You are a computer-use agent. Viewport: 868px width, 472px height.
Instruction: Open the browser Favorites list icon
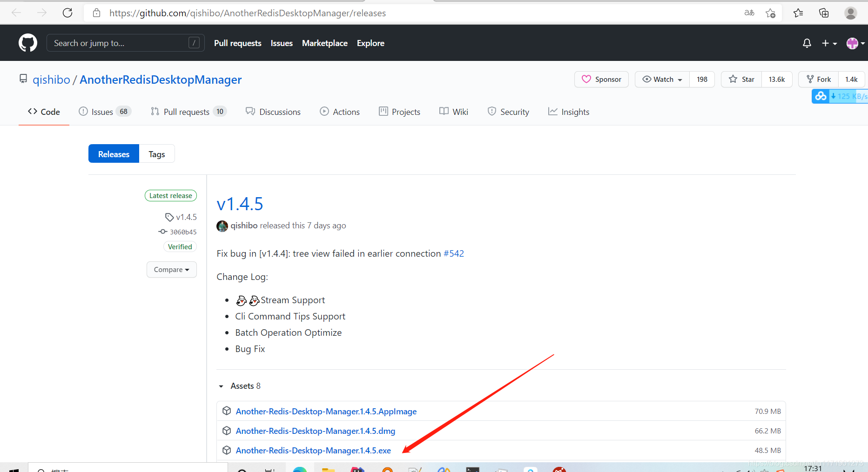[798, 13]
